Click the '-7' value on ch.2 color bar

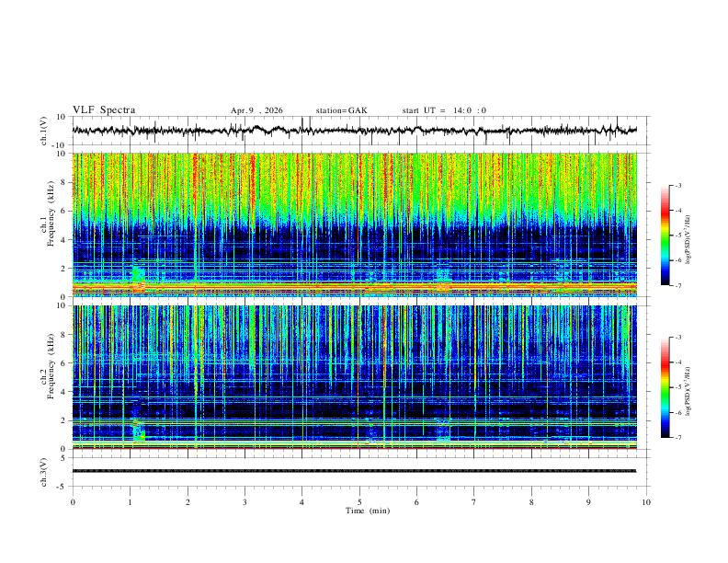pos(677,438)
